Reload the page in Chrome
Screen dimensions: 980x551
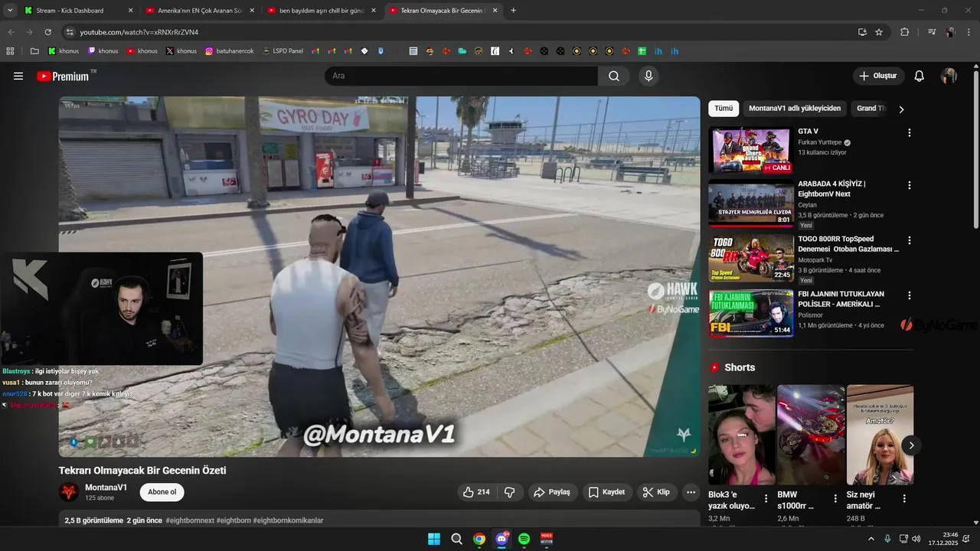(x=48, y=32)
